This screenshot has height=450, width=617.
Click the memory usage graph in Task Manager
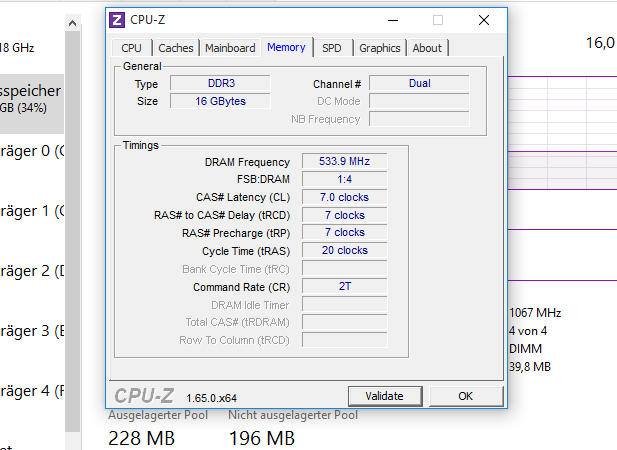pos(562,133)
